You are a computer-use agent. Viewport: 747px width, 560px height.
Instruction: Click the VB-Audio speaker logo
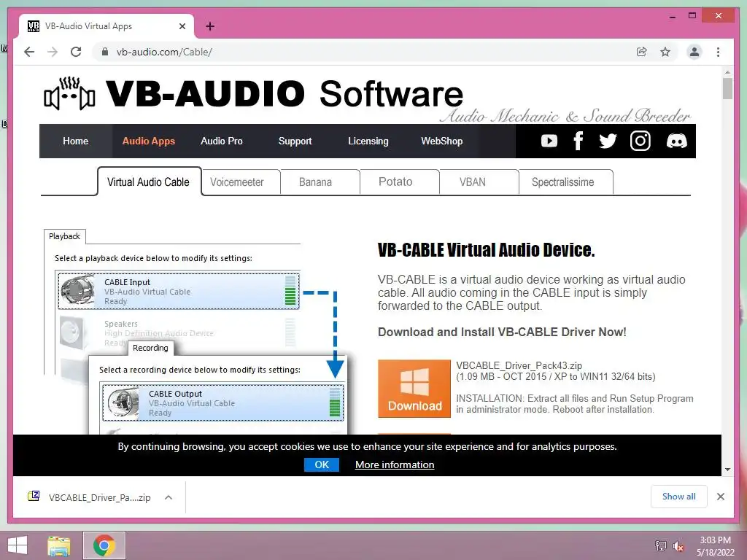[x=69, y=94]
